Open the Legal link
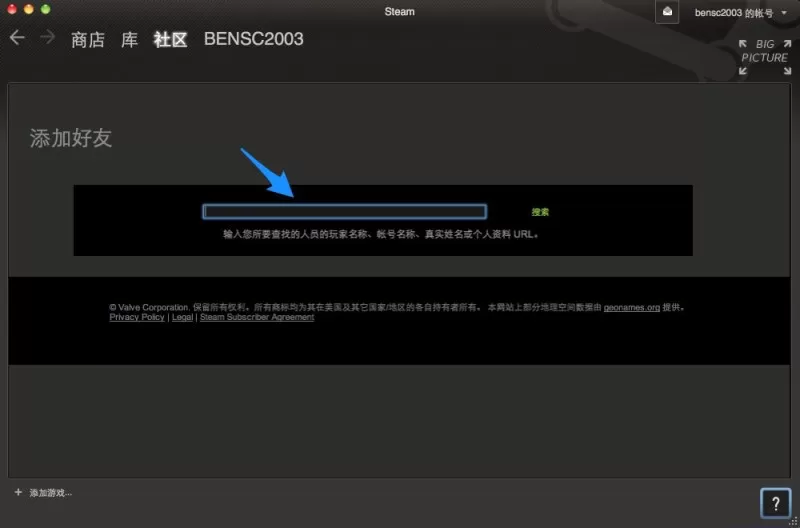800x528 pixels. coord(182,317)
